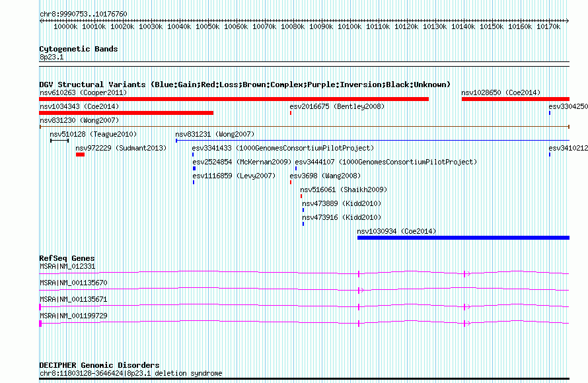This screenshot has width=588, height=383.
Task: Click the 10080k ruler label
Action: click(x=293, y=26)
